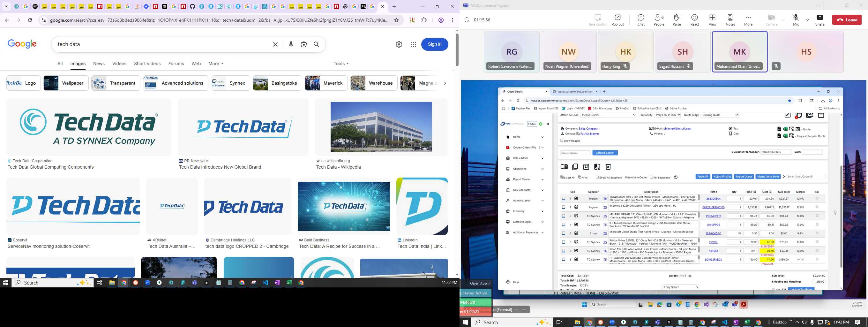The height and width of the screenshot is (327, 868).
Task: Reload the Google search page
Action: click(x=30, y=20)
